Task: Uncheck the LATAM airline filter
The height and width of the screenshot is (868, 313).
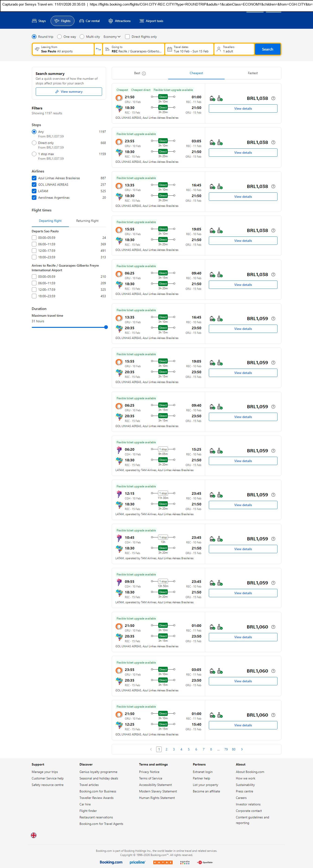Action: tap(34, 191)
